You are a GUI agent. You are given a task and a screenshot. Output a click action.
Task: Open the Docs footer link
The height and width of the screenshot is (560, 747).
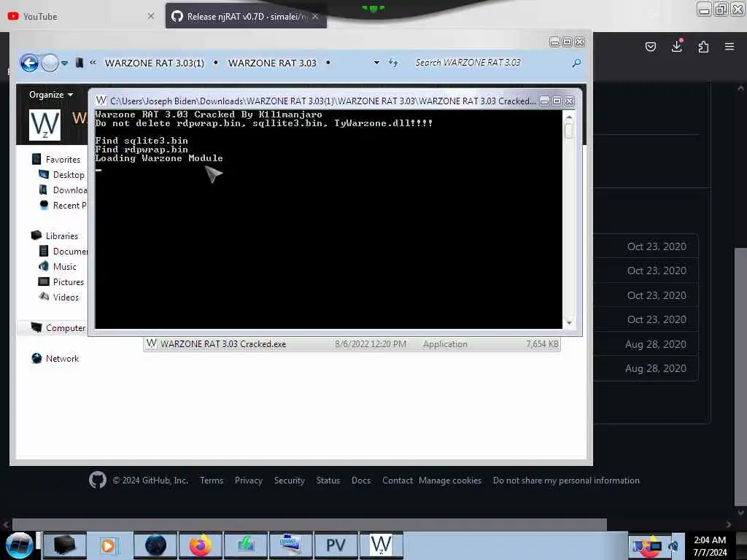point(361,480)
